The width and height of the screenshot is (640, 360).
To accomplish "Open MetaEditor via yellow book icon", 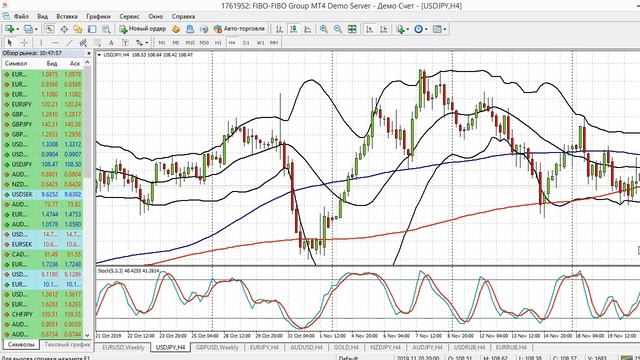I will pos(176,29).
